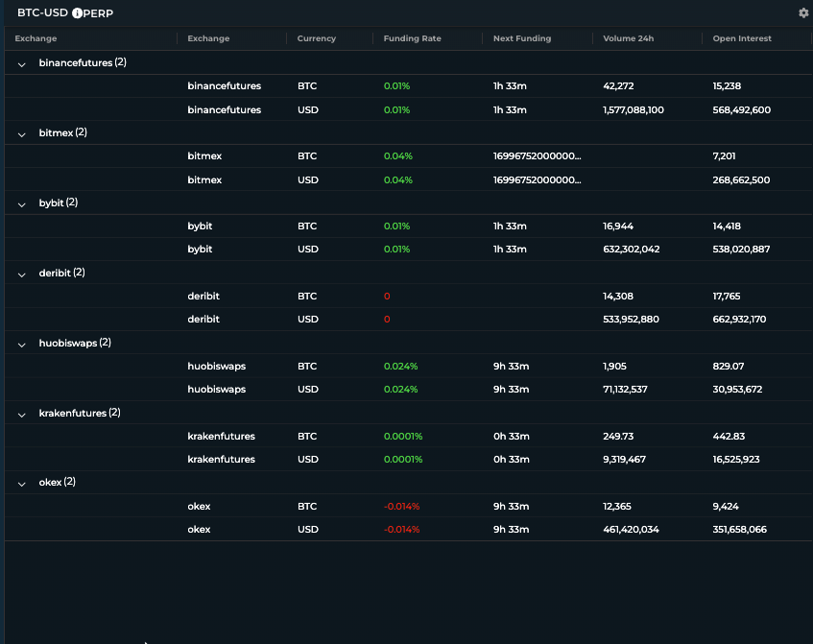Collapse the binancefutures group
The height and width of the screenshot is (644, 813).
pyautogui.click(x=22, y=63)
